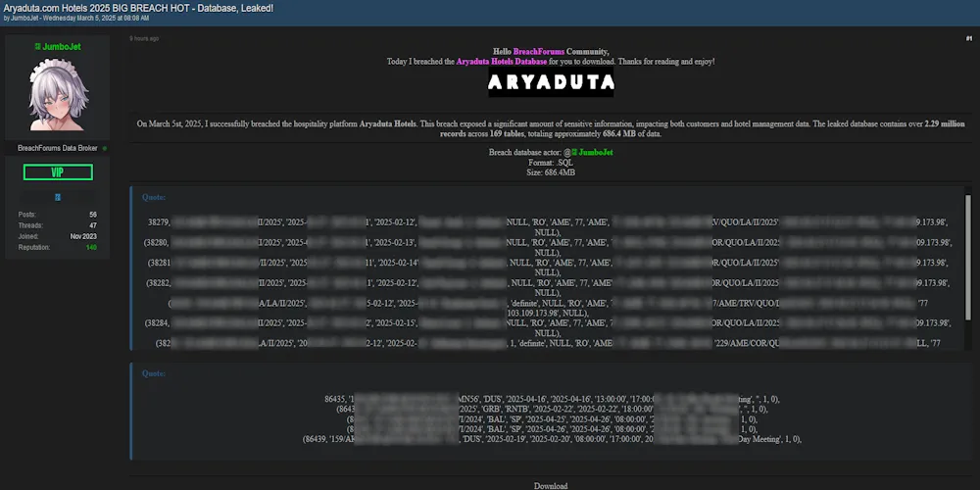Click the Download heading at bottom
Image resolution: width=980 pixels, height=490 pixels.
551,486
